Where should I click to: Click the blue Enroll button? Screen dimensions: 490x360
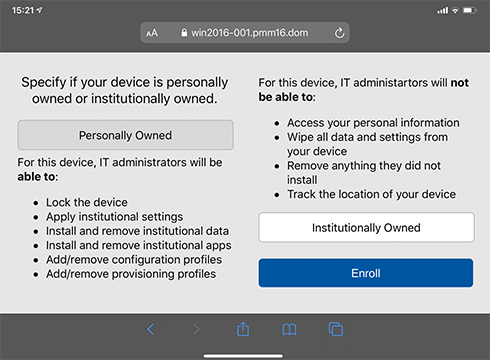[366, 273]
